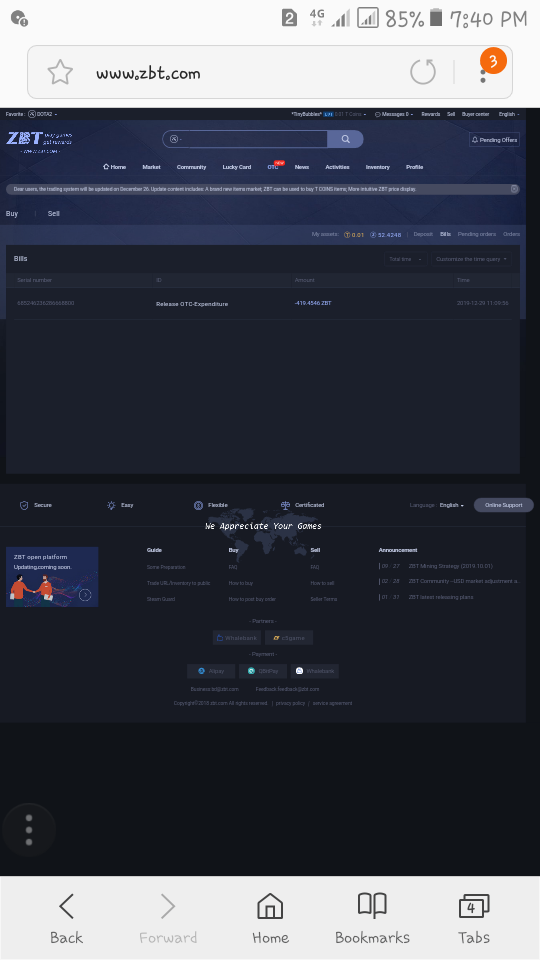Viewport: 540px width, 960px height.
Task: Open browser Tabs switcher
Action: [474, 918]
